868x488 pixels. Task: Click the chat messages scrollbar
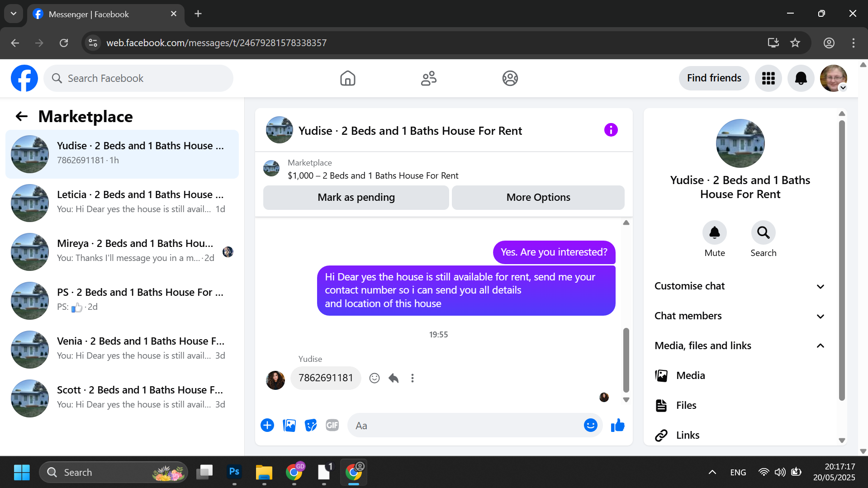coord(626,360)
